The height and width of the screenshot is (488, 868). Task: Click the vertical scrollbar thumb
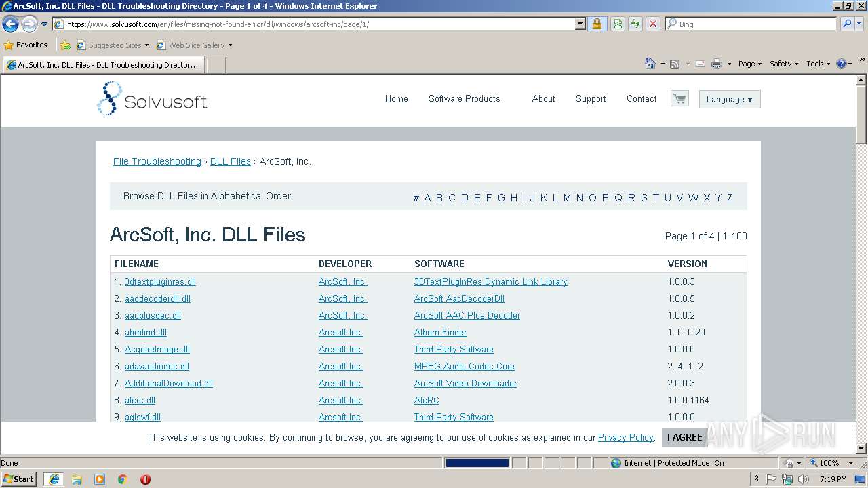coord(861,115)
